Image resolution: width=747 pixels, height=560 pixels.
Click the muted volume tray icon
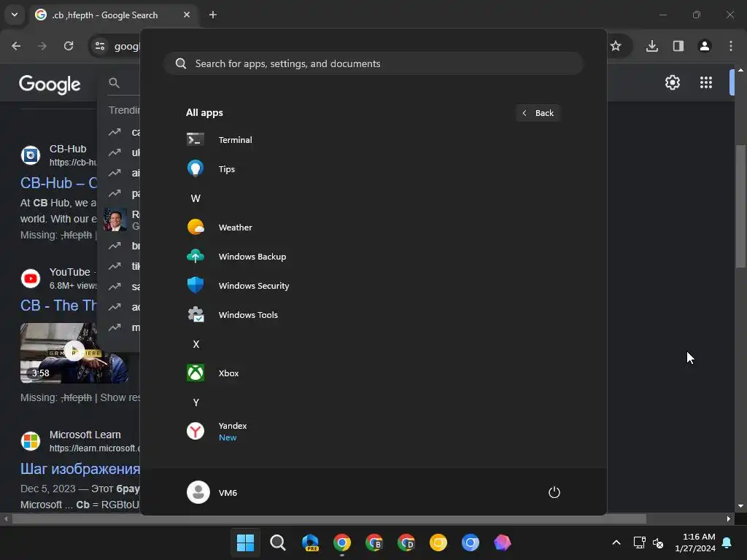coord(658,542)
